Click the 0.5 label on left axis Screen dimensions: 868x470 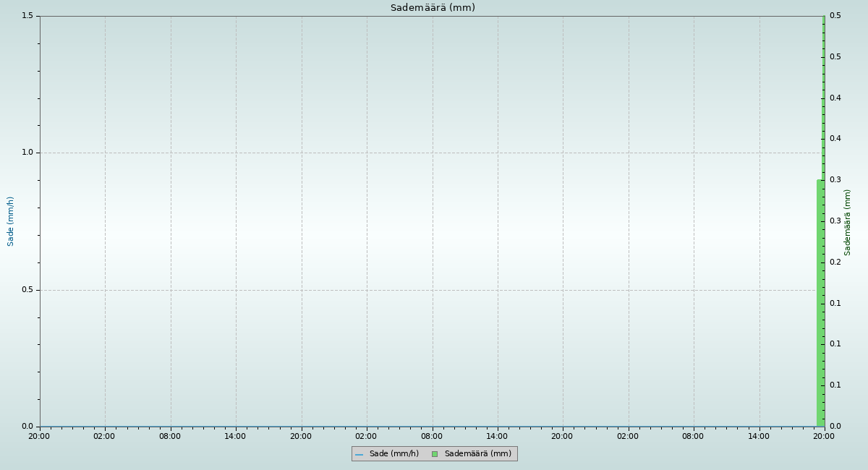click(x=27, y=290)
